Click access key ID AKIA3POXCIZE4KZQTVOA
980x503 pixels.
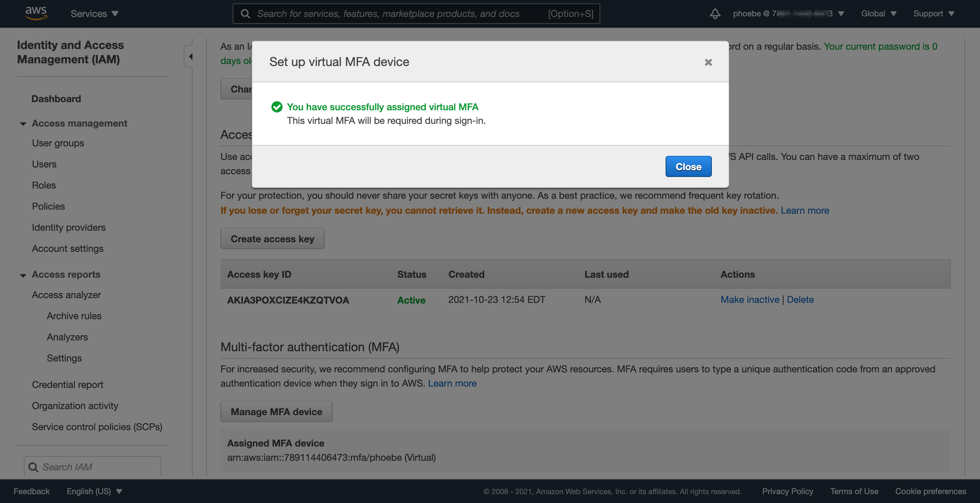(288, 300)
